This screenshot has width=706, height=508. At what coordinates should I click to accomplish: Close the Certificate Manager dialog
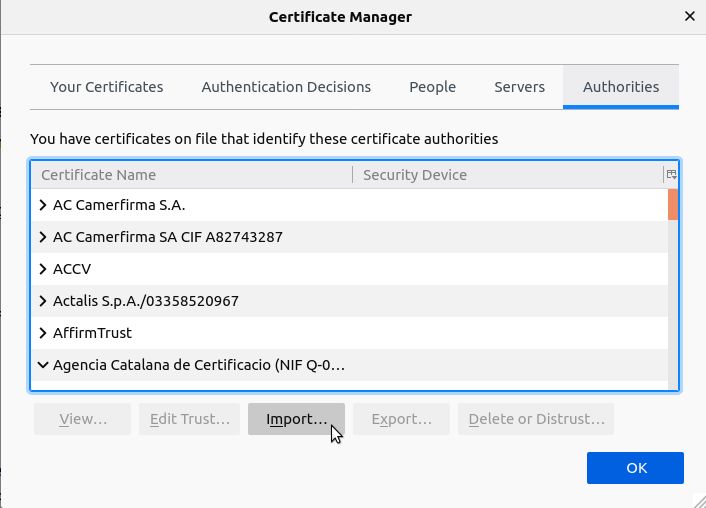click(689, 17)
